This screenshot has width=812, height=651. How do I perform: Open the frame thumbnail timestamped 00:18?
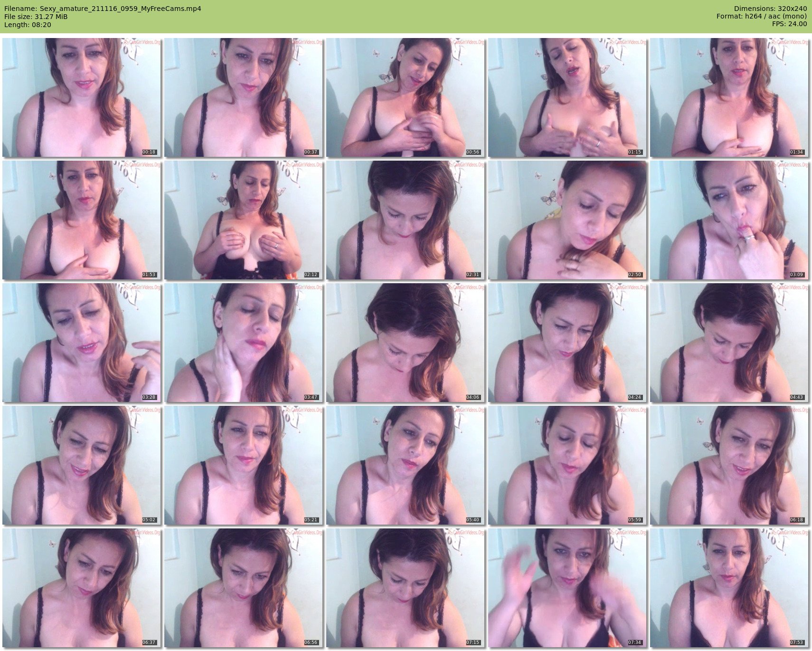pyautogui.click(x=82, y=97)
